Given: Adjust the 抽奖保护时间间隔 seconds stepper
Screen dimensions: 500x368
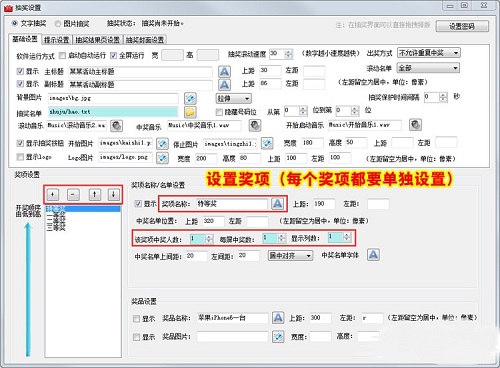Looking at the screenshot, I should [x=443, y=97].
